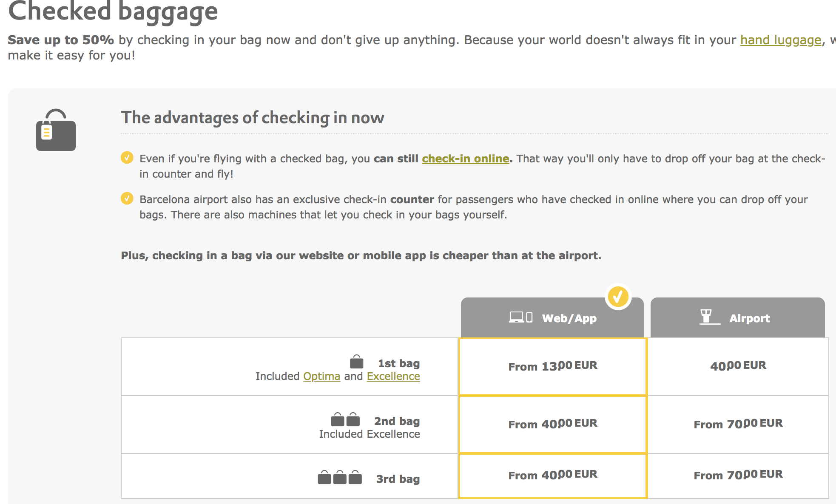
Task: Click the checkmark beside Barcelona airport tip
Action: [x=127, y=198]
